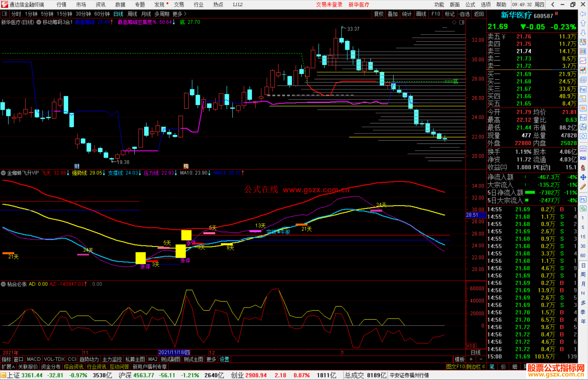Open the 市场 menu
This screenshot has height=380, width=588.
tap(81, 4)
